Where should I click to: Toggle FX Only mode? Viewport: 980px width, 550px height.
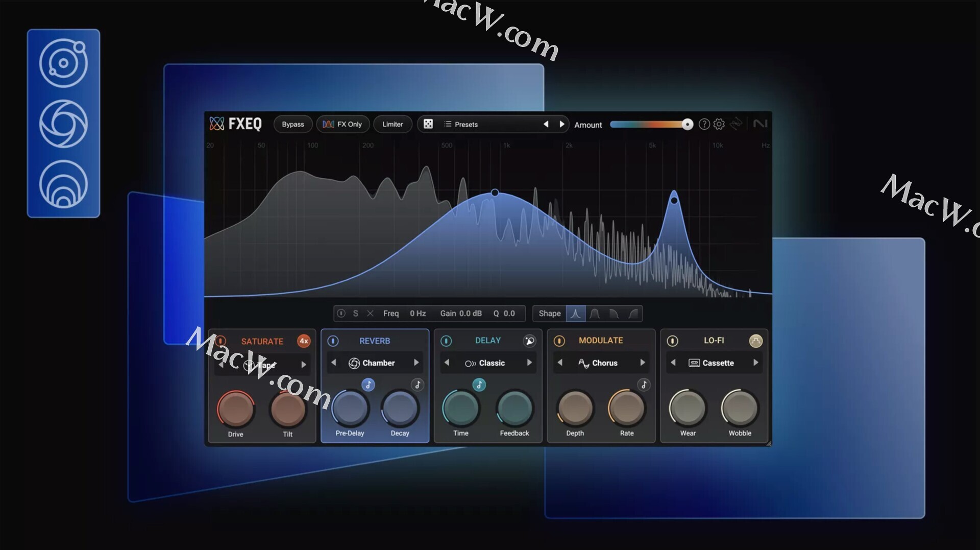tap(342, 124)
